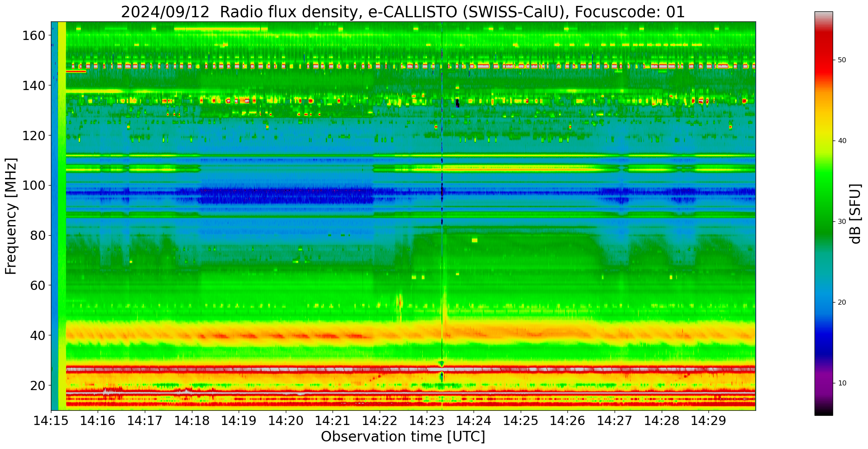This screenshot has width=868, height=449.
Task: Click the 100 MHz frequency tick label
Action: 34,185
